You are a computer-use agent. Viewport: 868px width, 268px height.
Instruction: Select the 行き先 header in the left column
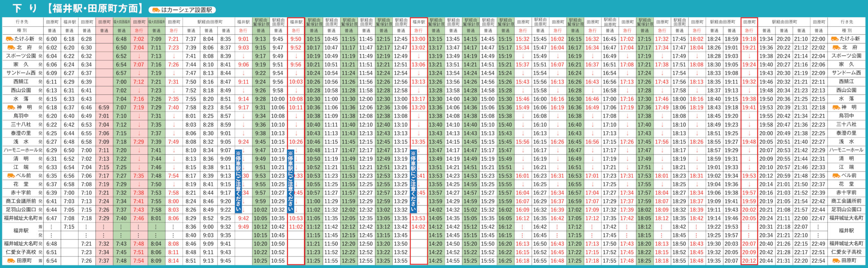tap(22, 22)
